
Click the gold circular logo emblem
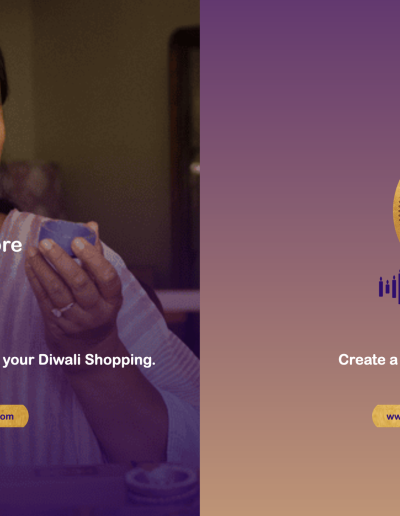pos(397,211)
